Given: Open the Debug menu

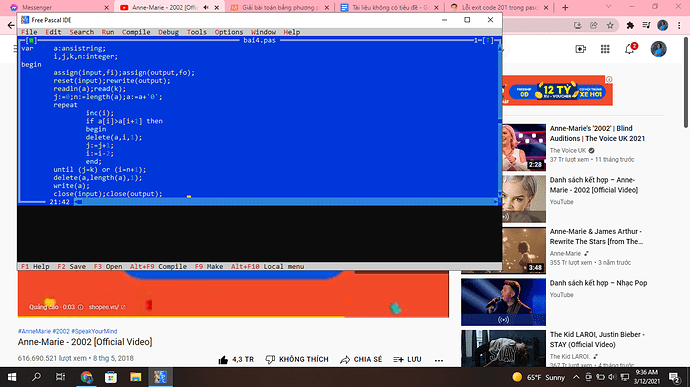Looking at the screenshot, I should coord(169,32).
